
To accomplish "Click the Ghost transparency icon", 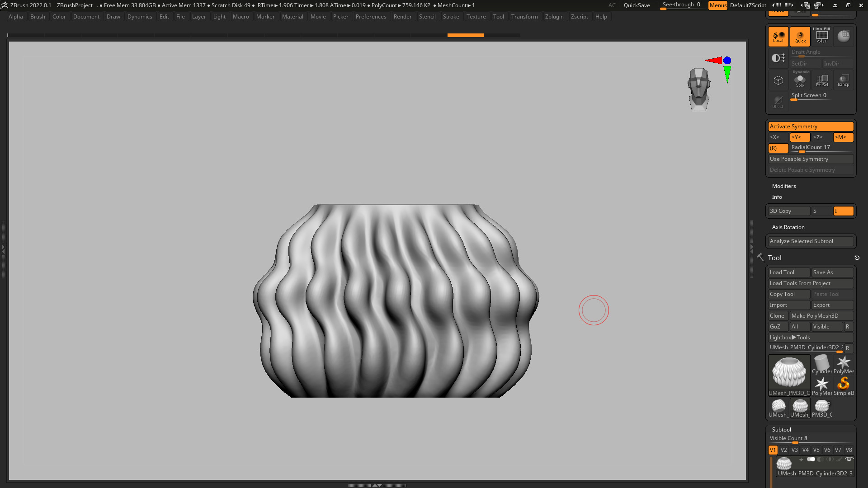I will click(778, 102).
